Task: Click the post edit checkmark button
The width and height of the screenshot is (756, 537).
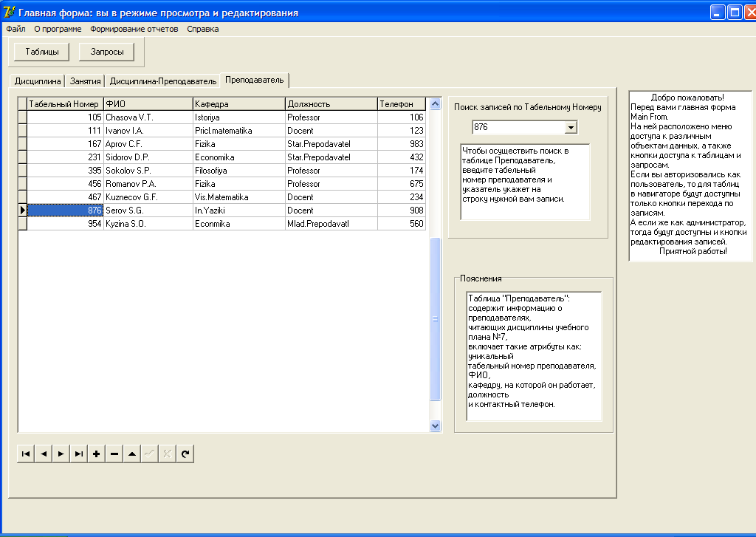Action: (149, 454)
